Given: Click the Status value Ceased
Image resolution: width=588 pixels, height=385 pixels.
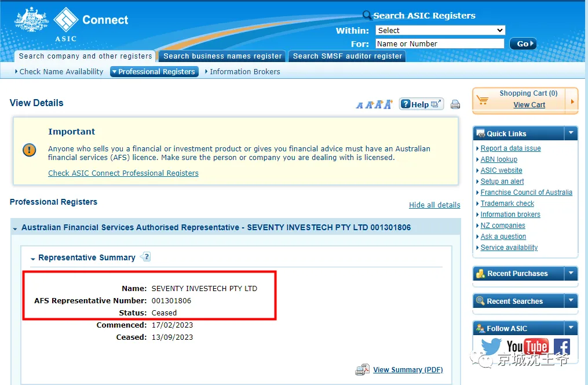Looking at the screenshot, I should (164, 313).
